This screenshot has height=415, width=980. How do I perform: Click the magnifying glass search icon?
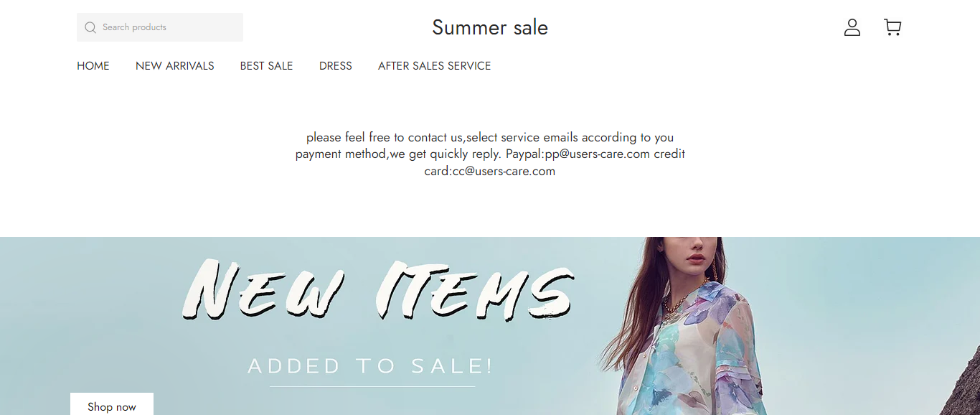coord(90,27)
